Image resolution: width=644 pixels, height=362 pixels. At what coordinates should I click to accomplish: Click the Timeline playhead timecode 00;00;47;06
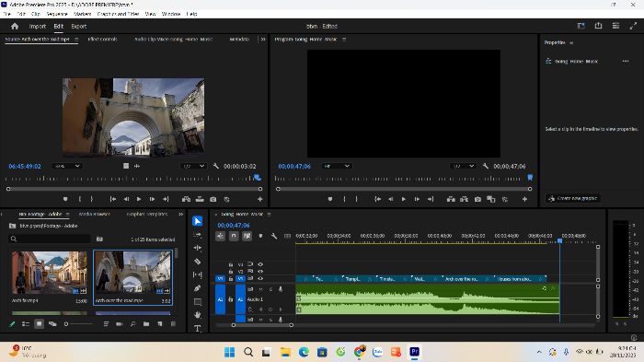pyautogui.click(x=234, y=225)
